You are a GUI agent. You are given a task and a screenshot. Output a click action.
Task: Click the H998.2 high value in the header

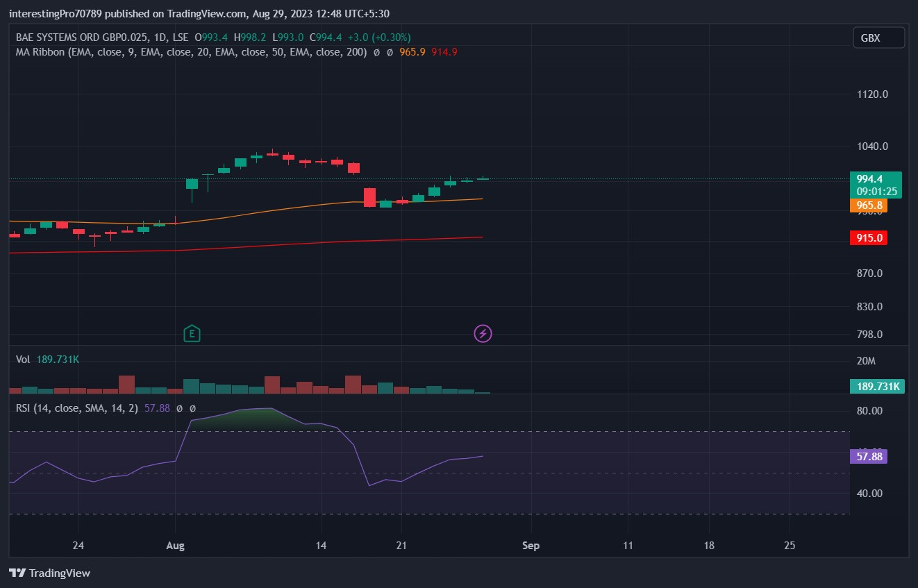(x=250, y=37)
